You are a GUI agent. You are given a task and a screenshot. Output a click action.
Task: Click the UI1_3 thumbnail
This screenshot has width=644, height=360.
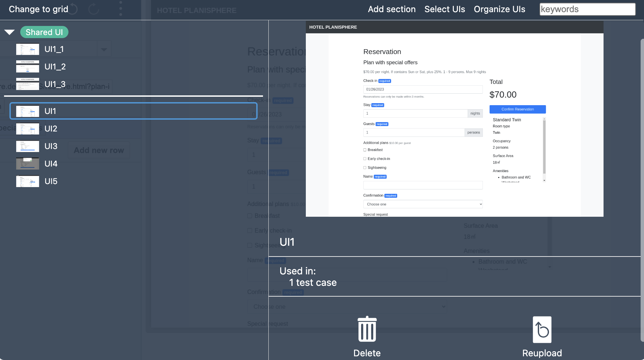(28, 84)
